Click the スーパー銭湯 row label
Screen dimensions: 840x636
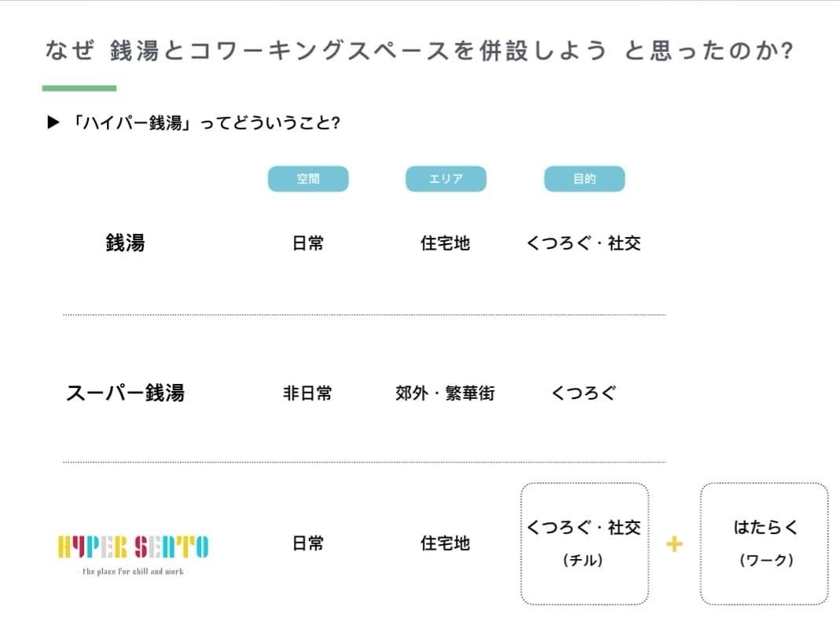(x=125, y=393)
